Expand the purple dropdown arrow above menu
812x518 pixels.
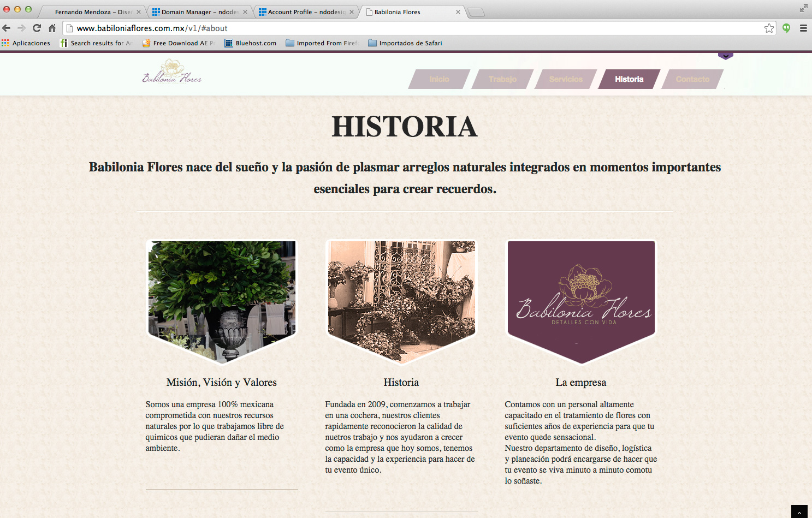725,56
